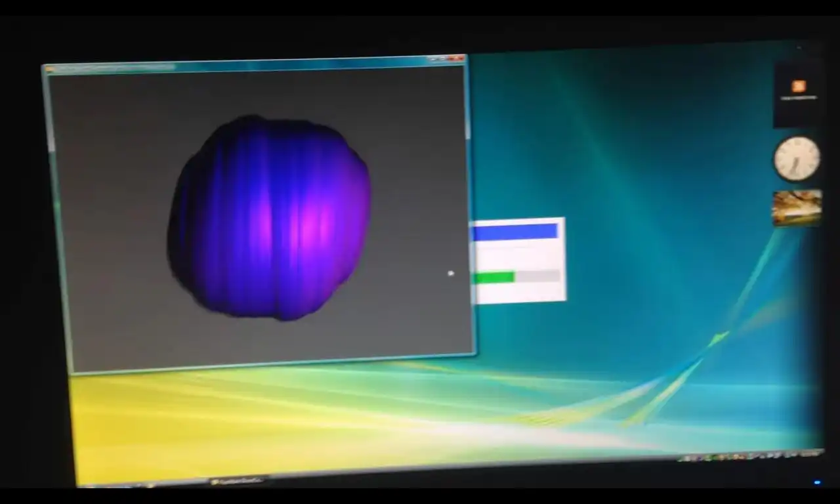Click the green progress bar in dialog
This screenshot has width=840, height=504.
tap(494, 278)
